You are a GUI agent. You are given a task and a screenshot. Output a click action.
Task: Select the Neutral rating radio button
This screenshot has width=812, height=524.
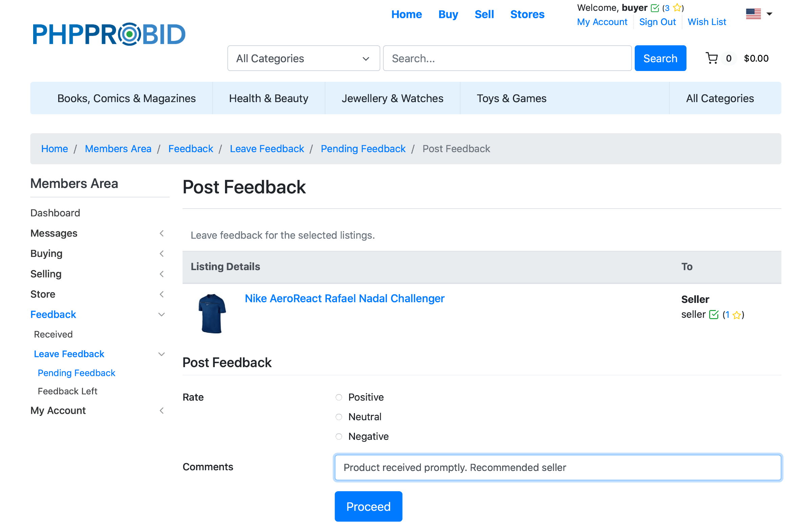click(x=339, y=417)
